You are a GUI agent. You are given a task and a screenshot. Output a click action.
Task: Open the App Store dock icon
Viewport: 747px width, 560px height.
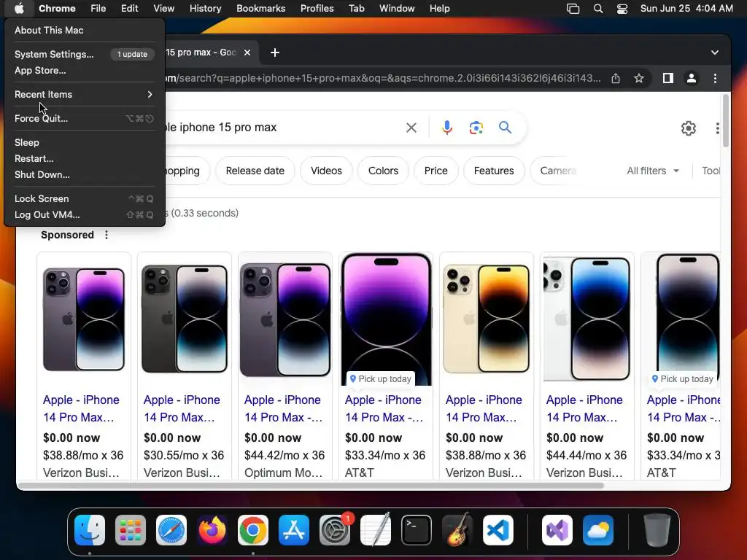294,530
